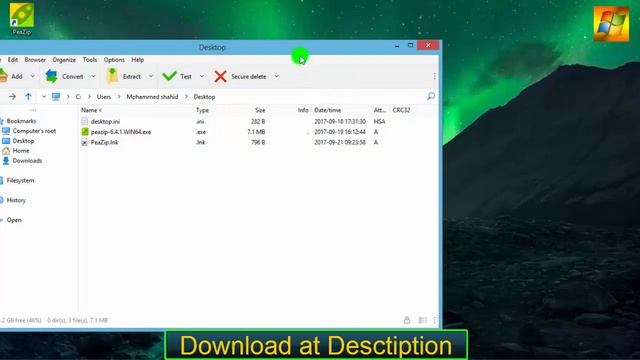Click the Extract toolbar icon
Screen dimensions: 640x360
click(112, 76)
